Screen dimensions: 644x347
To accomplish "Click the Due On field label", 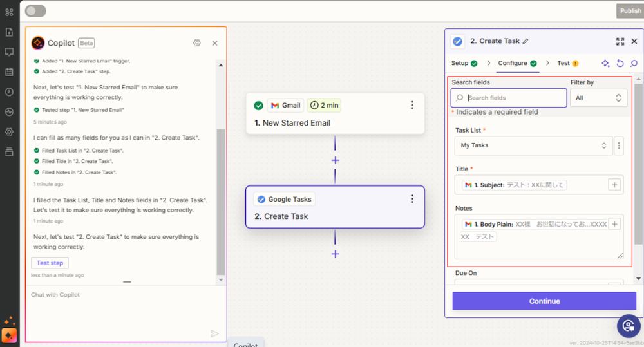I will (466, 273).
